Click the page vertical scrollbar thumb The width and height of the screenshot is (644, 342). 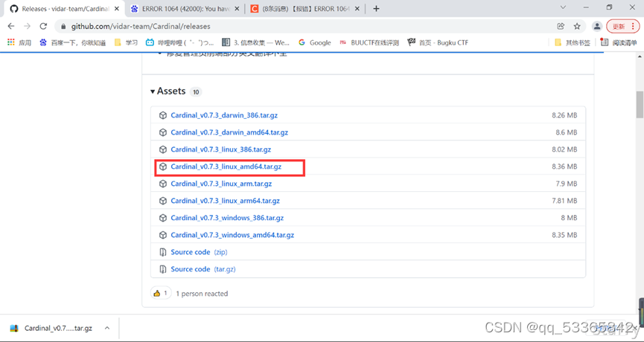pos(640,105)
